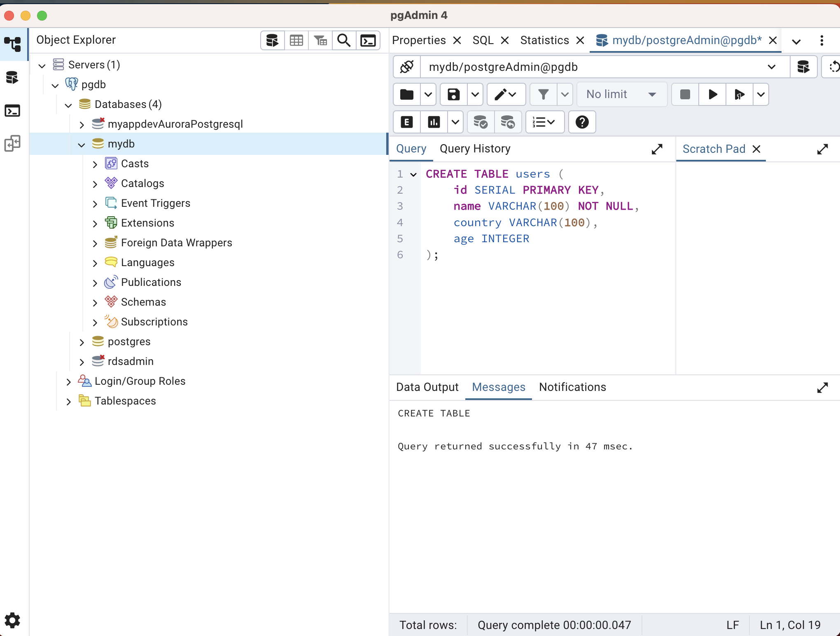Open the No limit rows dropdown
The height and width of the screenshot is (636, 840).
[622, 95]
